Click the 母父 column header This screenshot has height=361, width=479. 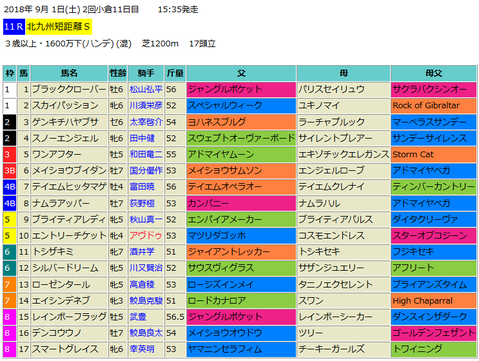[x=434, y=73]
